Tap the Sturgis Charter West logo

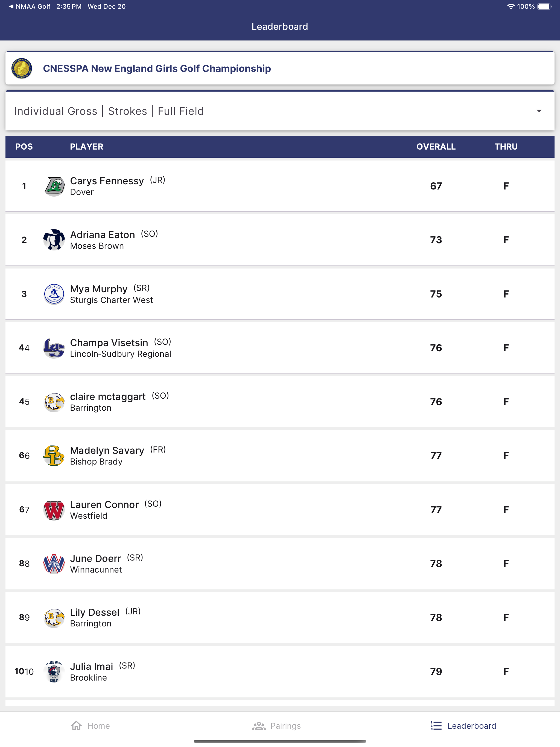point(54,294)
